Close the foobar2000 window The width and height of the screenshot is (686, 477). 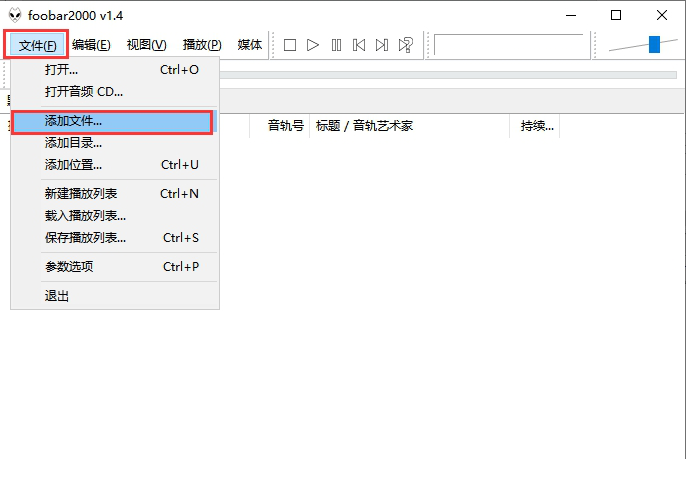tap(662, 15)
